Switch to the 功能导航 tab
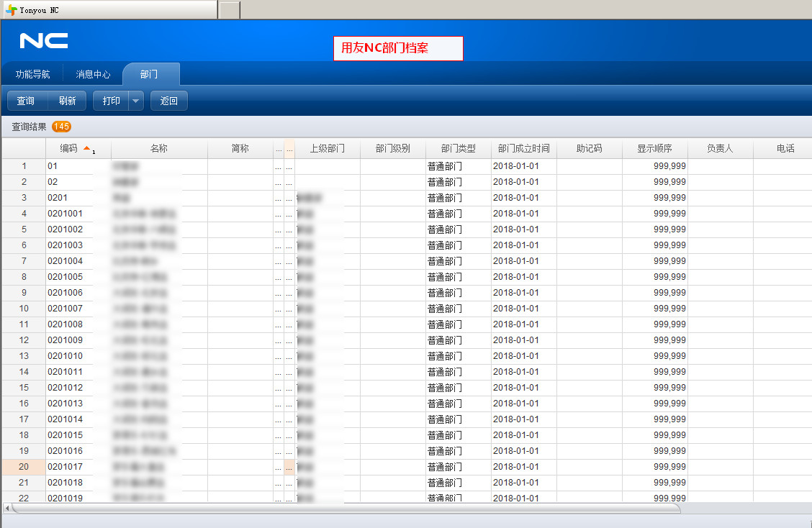Viewport: 812px width, 528px height. click(x=33, y=75)
